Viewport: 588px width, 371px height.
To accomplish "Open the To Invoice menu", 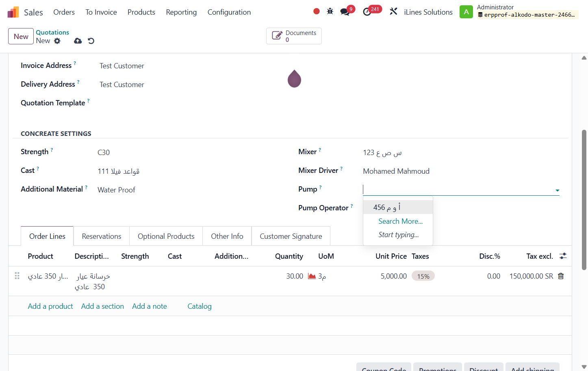I will click(x=101, y=12).
